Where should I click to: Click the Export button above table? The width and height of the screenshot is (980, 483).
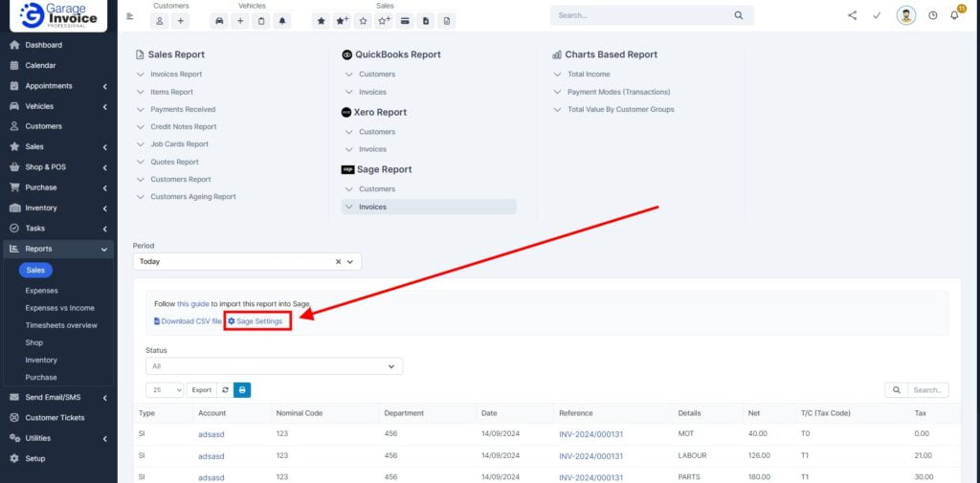(x=201, y=390)
